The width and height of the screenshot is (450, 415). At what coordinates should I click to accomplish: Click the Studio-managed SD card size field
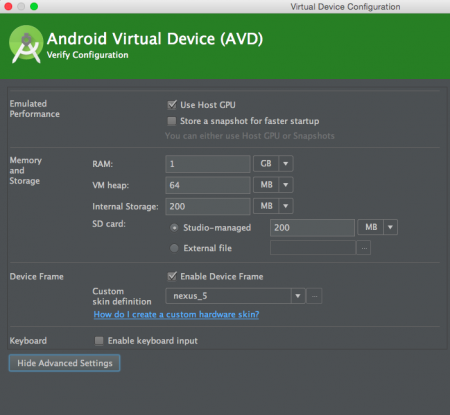click(312, 228)
